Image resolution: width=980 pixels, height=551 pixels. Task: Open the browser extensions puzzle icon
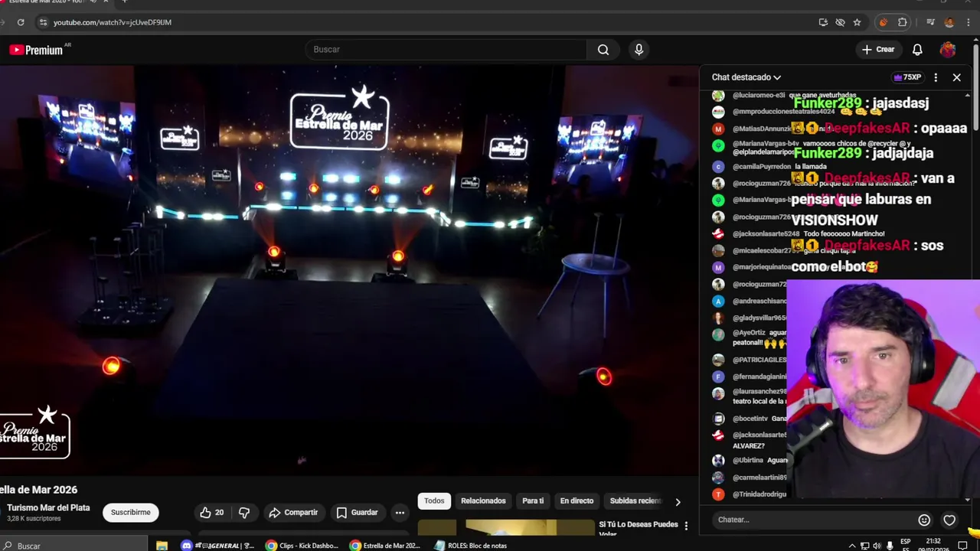pos(903,22)
